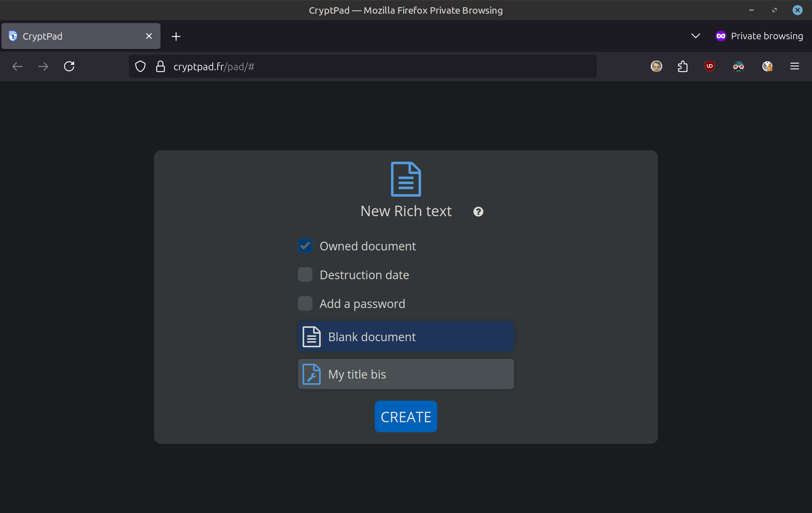Viewport: 812px width, 513px height.
Task: Close the CryptPad tab
Action: pos(149,36)
